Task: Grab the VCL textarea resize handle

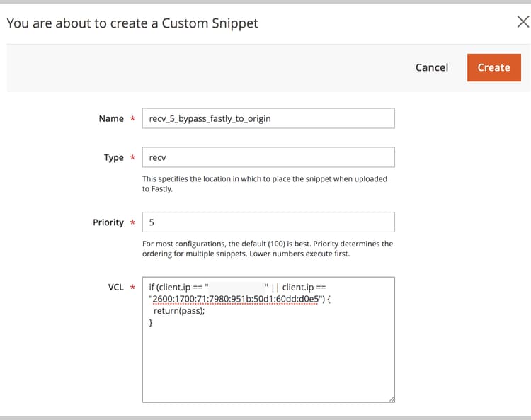Action: point(392,399)
